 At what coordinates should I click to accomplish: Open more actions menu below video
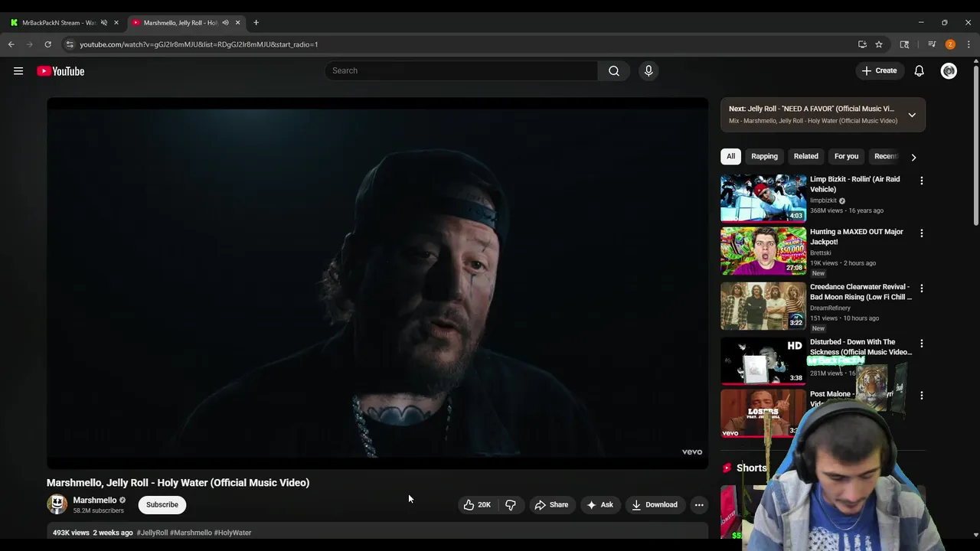pyautogui.click(x=699, y=504)
